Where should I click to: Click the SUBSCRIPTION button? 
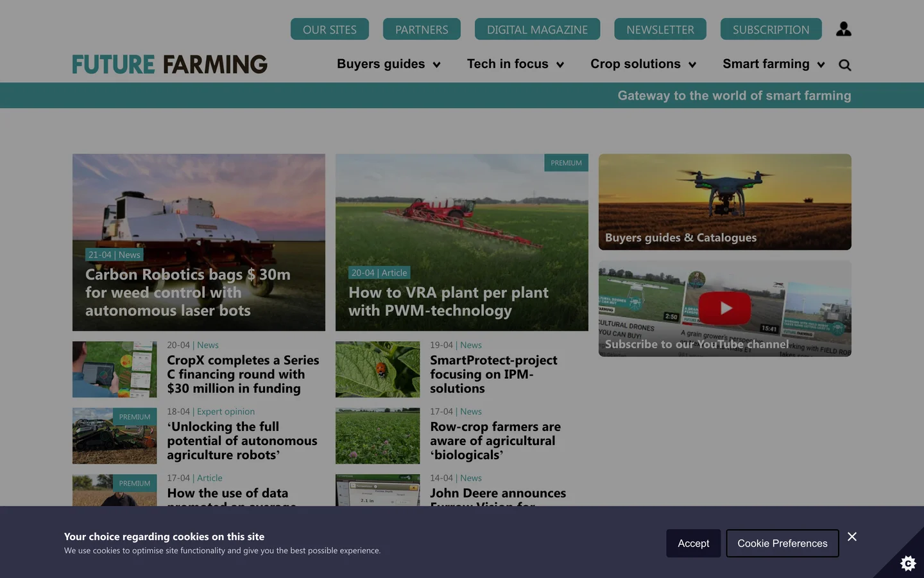771,29
